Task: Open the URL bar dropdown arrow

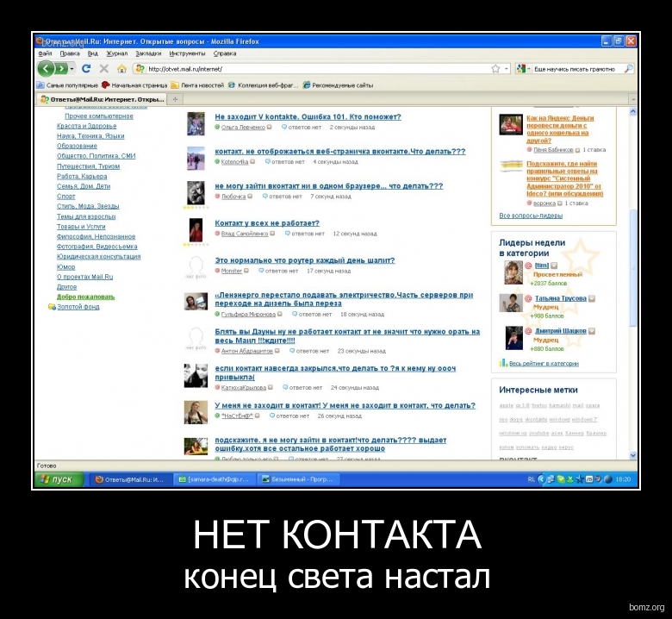Action: point(506,69)
